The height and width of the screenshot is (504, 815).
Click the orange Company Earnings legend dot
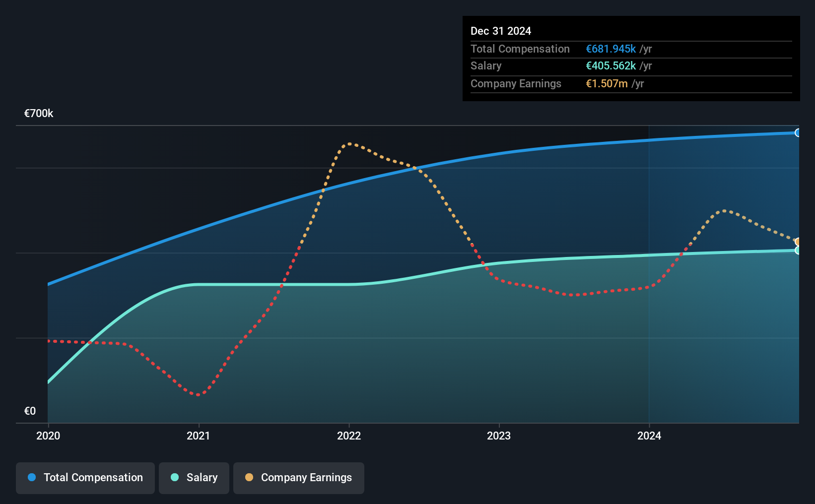(249, 477)
